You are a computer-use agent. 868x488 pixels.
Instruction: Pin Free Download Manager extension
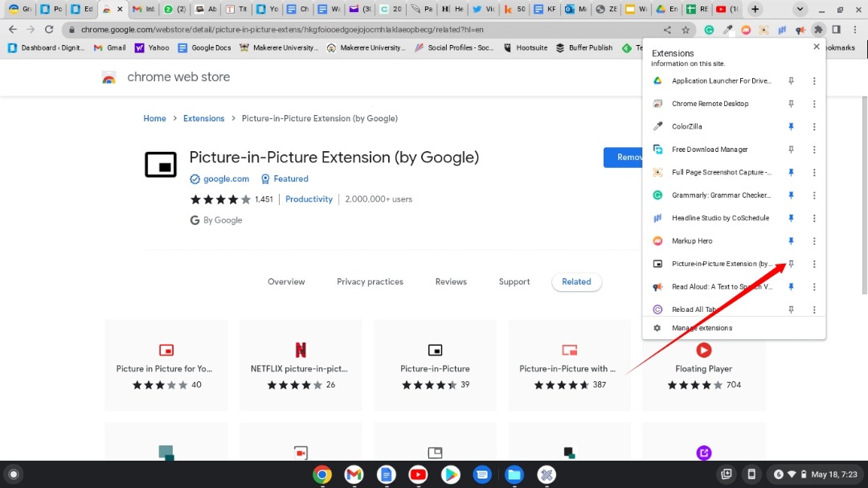click(x=791, y=150)
